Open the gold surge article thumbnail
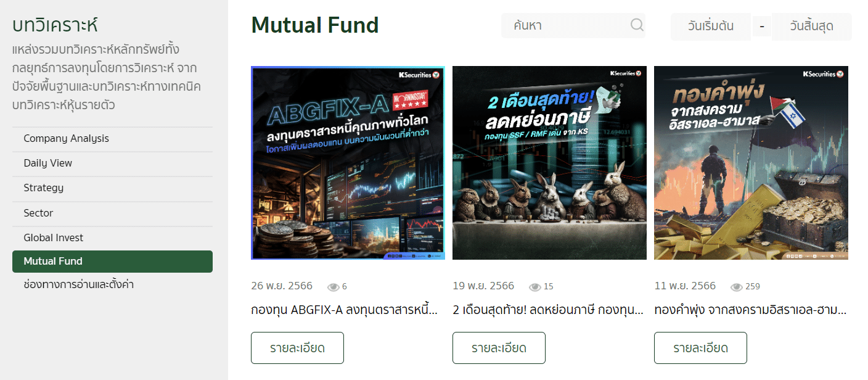The width and height of the screenshot is (868, 380). click(x=751, y=163)
